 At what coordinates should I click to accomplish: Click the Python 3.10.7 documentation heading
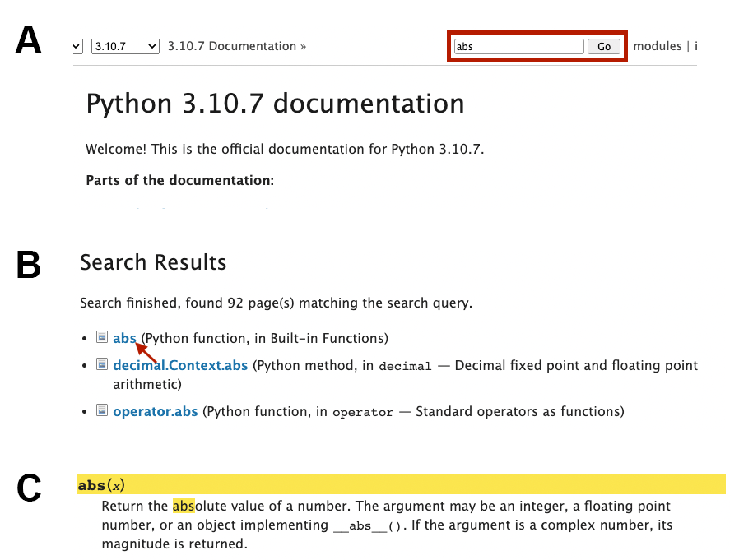pyautogui.click(x=275, y=104)
